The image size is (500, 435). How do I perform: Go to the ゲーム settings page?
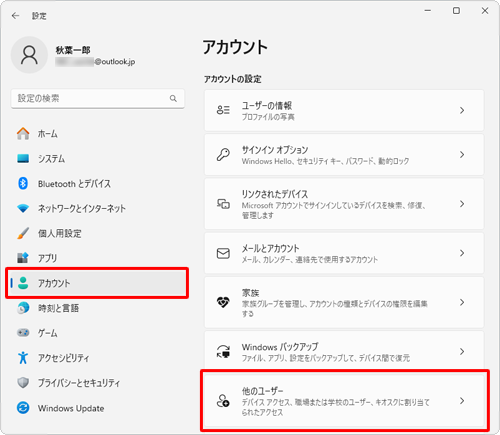click(x=97, y=333)
